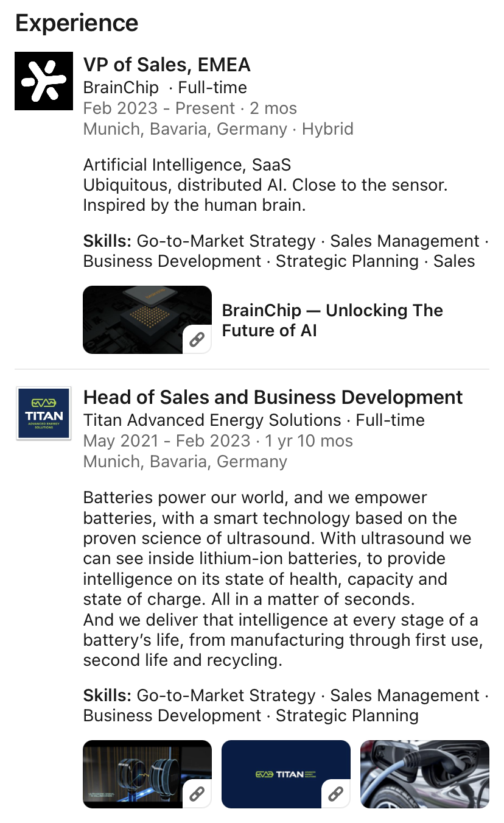Click Titan Advanced Energy Solutions company name
The width and height of the screenshot is (504, 823).
(x=212, y=420)
